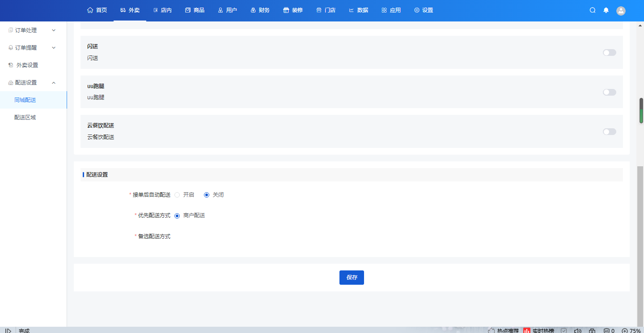Click the 外卖设置 sidebar icon
This screenshot has height=333, width=644.
tap(11, 65)
